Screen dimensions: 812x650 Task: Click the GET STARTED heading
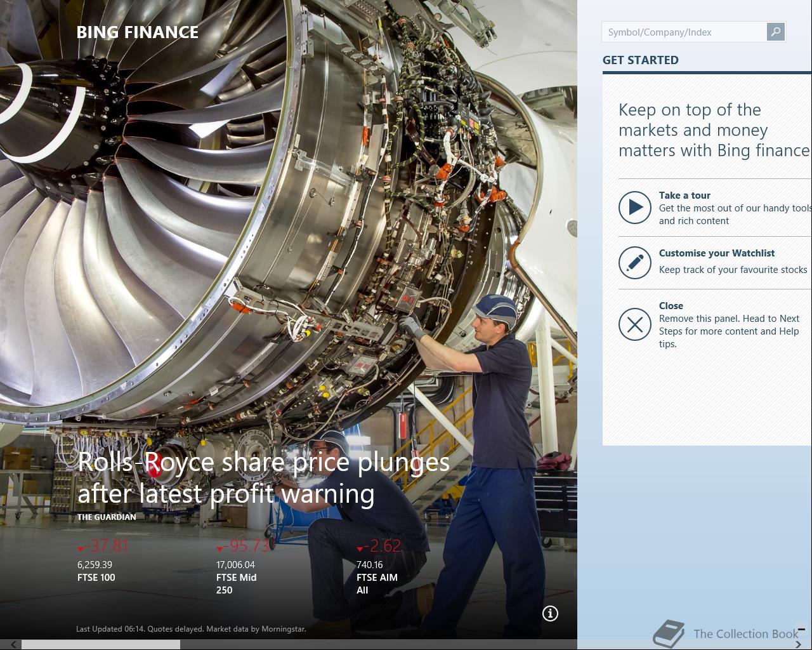641,60
